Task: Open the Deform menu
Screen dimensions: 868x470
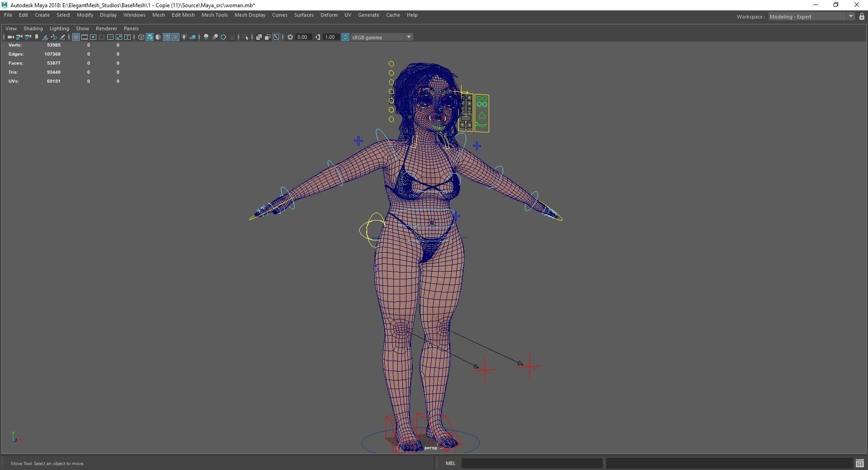Action: coord(329,15)
